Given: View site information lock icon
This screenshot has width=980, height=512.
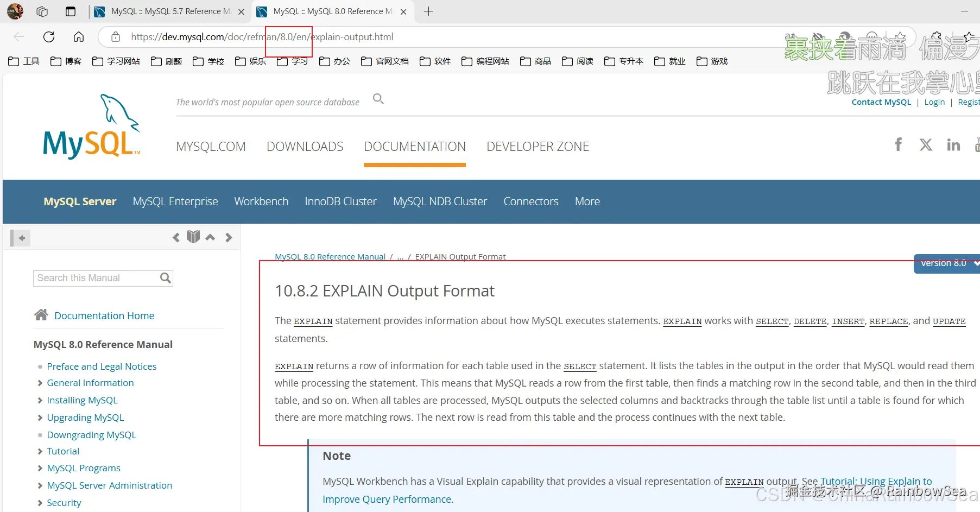Looking at the screenshot, I should point(115,37).
